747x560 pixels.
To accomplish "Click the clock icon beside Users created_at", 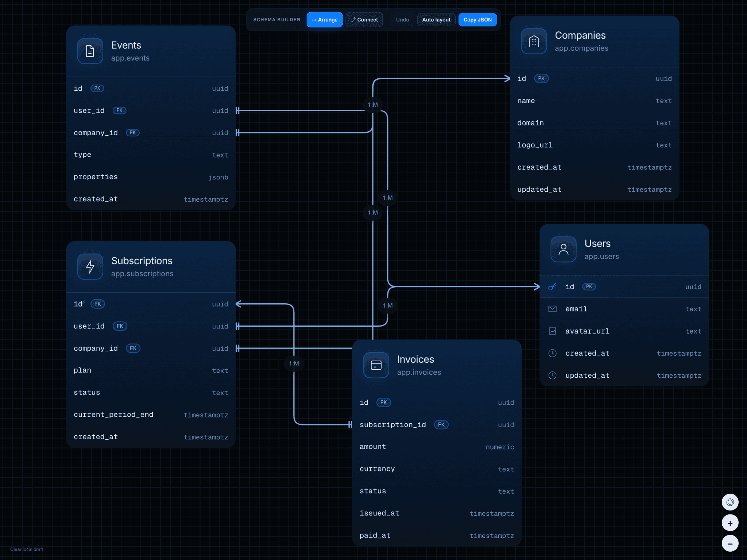I will 552,353.
